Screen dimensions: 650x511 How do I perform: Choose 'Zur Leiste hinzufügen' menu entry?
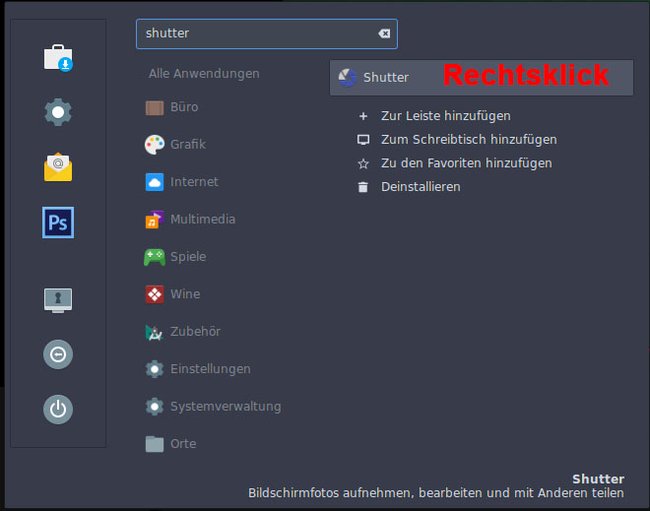point(434,116)
